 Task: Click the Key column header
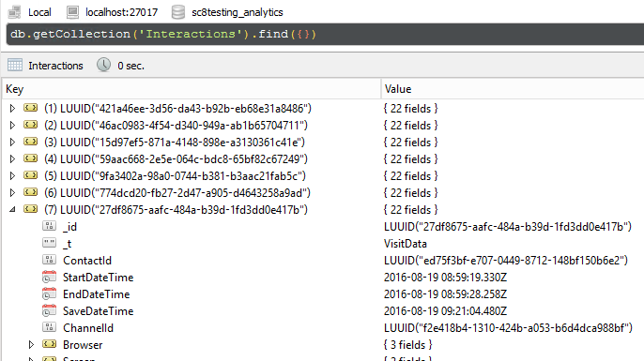pos(192,89)
